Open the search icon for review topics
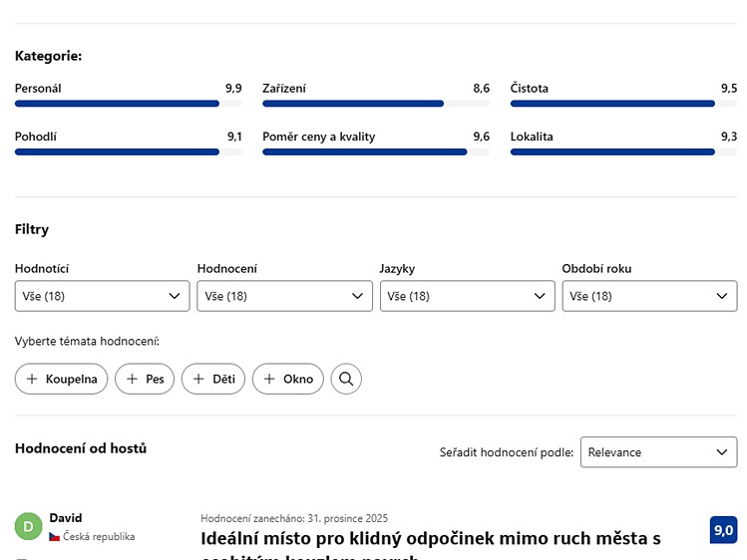747x560 pixels. click(346, 379)
